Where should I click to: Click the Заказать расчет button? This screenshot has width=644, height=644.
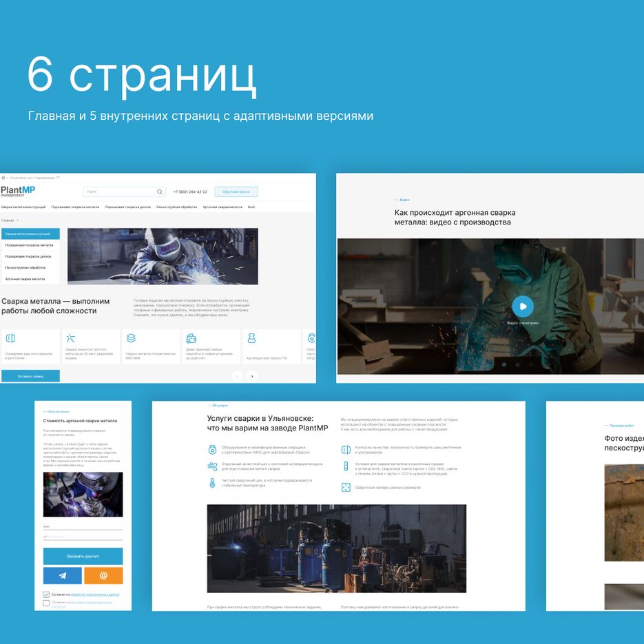coord(83,556)
